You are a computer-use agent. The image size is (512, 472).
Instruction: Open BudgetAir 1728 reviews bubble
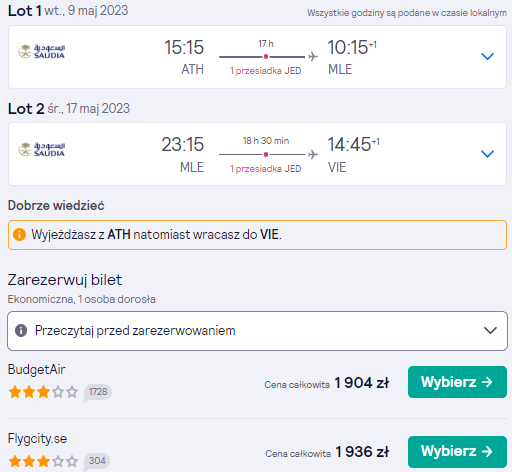(98, 392)
